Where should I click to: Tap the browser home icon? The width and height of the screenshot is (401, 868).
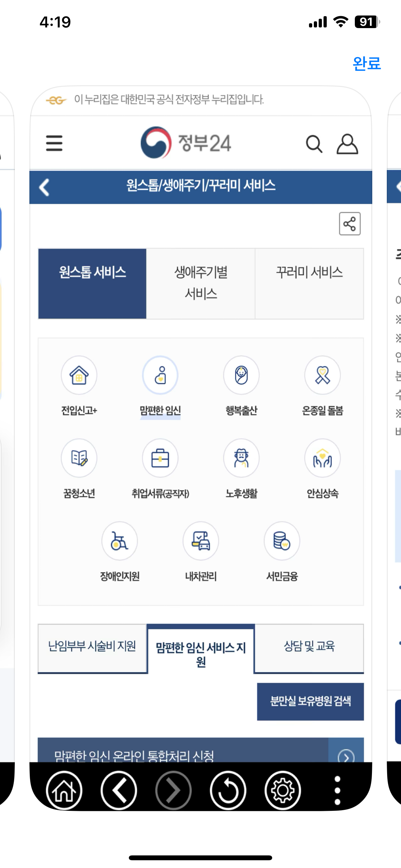tap(64, 790)
